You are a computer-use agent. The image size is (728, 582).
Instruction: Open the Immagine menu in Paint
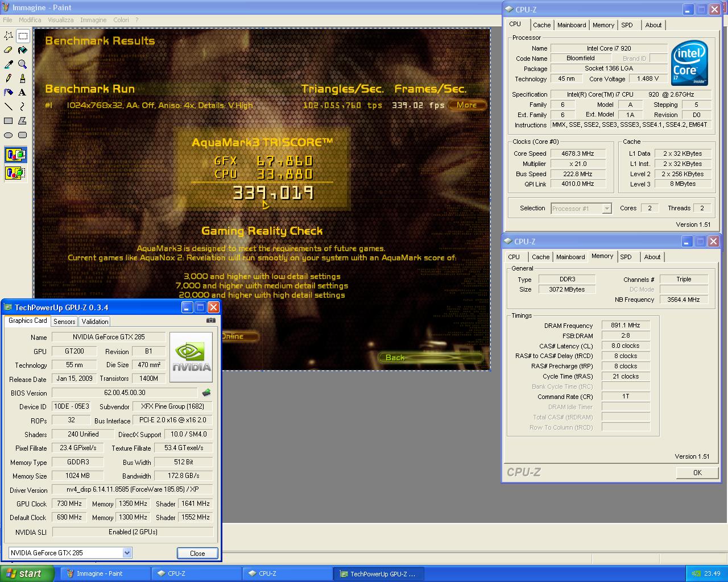point(93,20)
